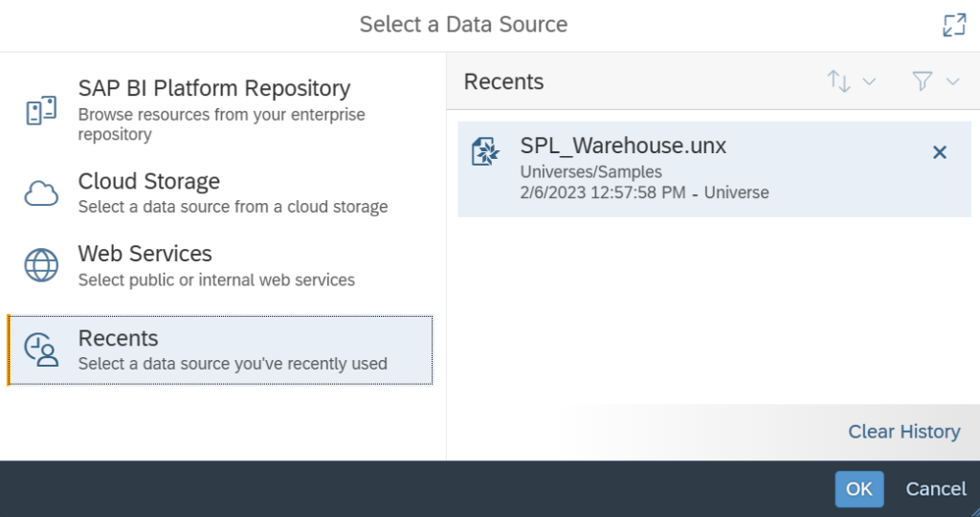
Task: Expand the sort options chevron
Action: pyautogui.click(x=869, y=81)
